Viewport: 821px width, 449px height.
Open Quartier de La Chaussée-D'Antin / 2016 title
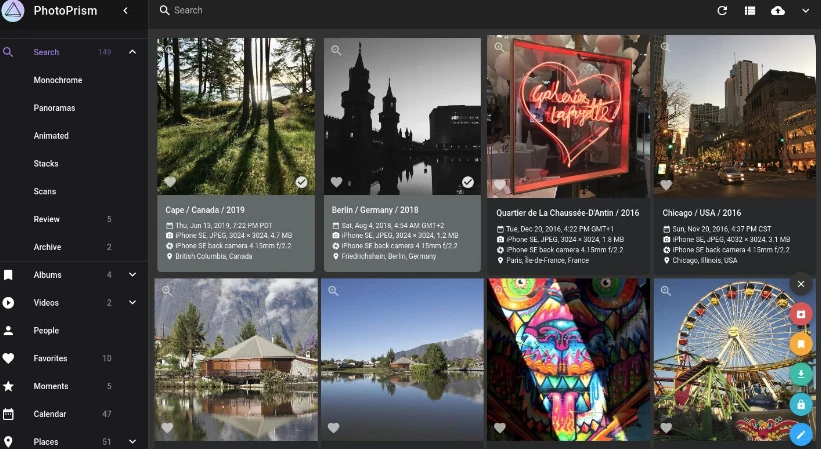[x=568, y=213]
